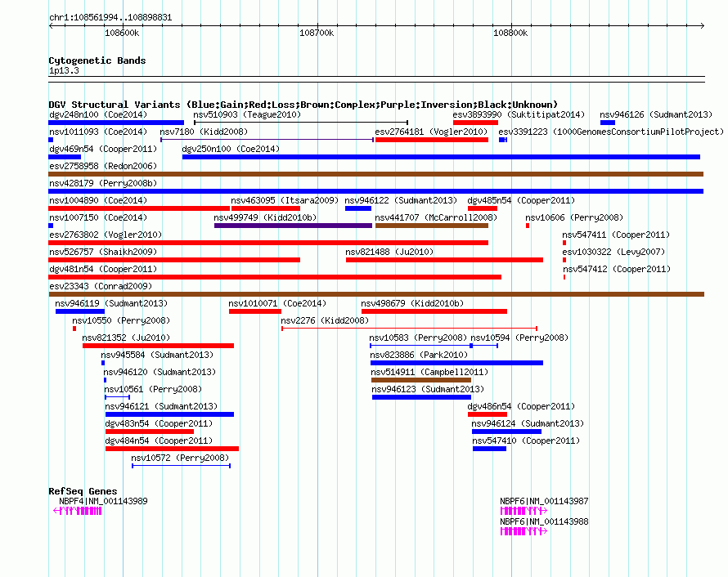Open the nsv1011093 (Coe2014) label
This screenshot has width=728, height=577.
pos(98,132)
